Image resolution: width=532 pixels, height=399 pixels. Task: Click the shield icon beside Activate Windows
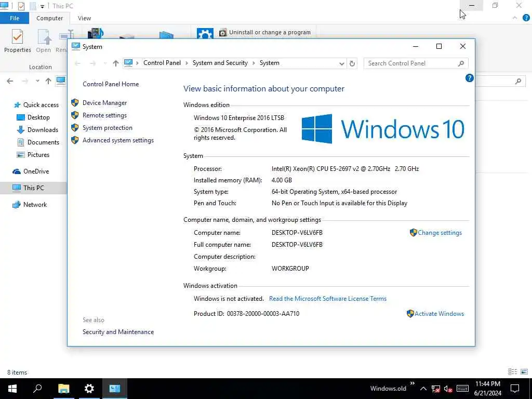[x=410, y=313]
